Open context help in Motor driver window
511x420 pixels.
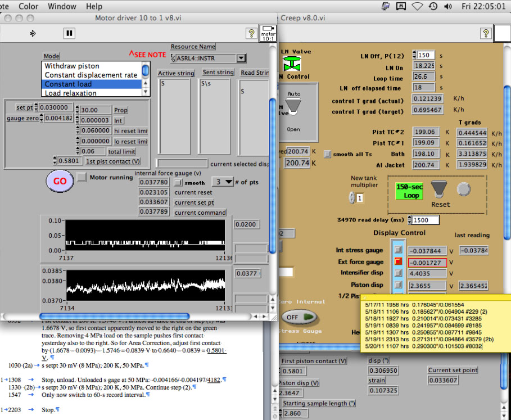pyautogui.click(x=251, y=34)
